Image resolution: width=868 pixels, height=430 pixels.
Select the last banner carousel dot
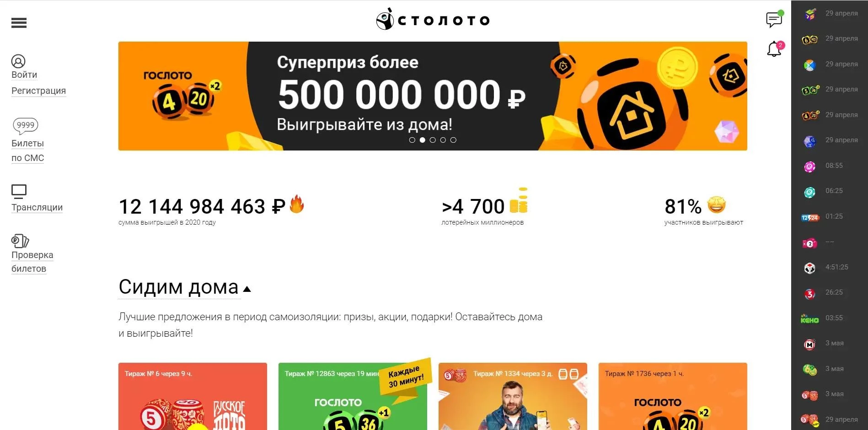point(453,140)
